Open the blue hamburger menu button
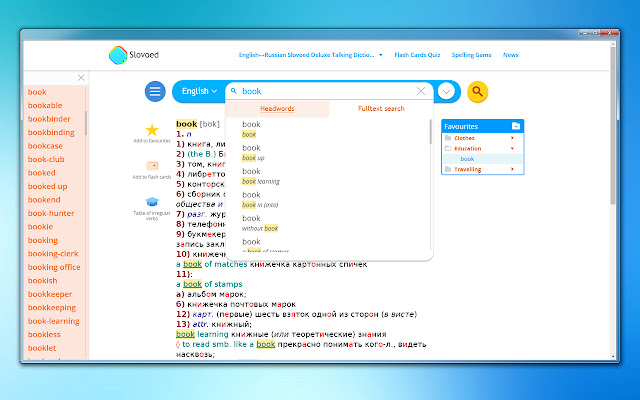Image resolution: width=640 pixels, height=400 pixels. tap(155, 91)
